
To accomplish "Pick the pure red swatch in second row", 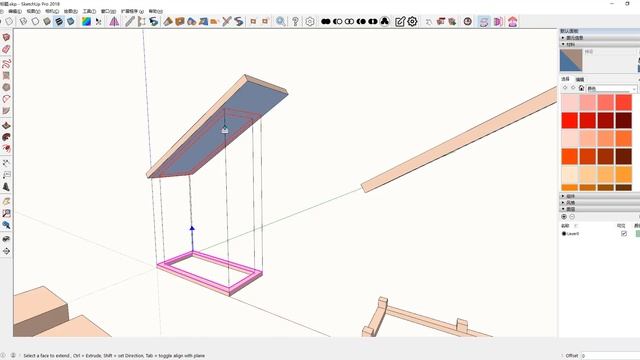I will [569, 120].
